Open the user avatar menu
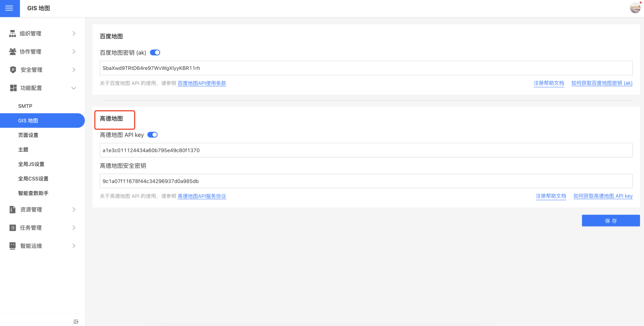 [x=635, y=8]
